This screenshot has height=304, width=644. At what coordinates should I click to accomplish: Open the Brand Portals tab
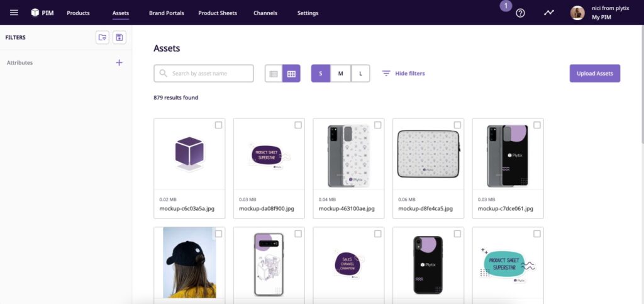click(166, 13)
